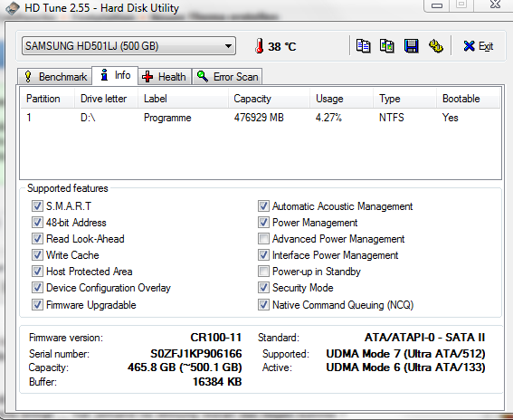Click the HD Tune title bar app icon
The height and width of the screenshot is (420, 513).
pos(13,8)
